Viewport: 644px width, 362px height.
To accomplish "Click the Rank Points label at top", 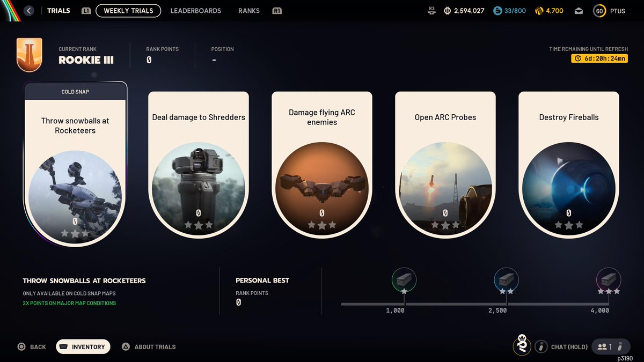I will [x=163, y=49].
